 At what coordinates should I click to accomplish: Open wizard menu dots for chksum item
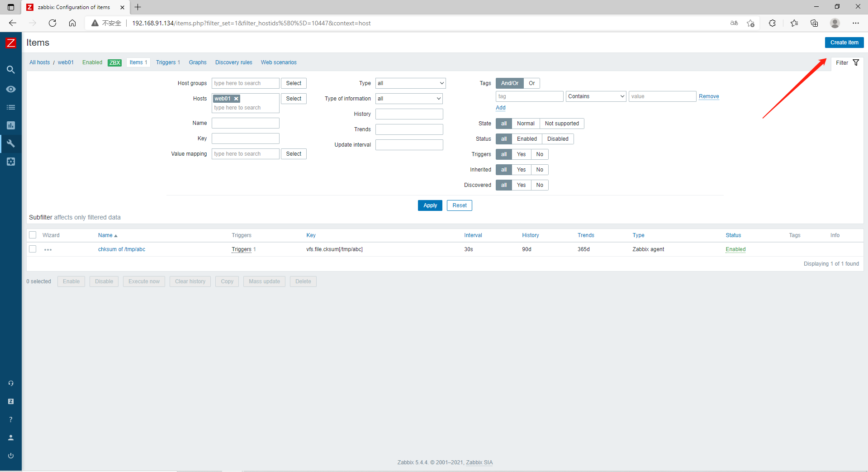[x=48, y=250]
